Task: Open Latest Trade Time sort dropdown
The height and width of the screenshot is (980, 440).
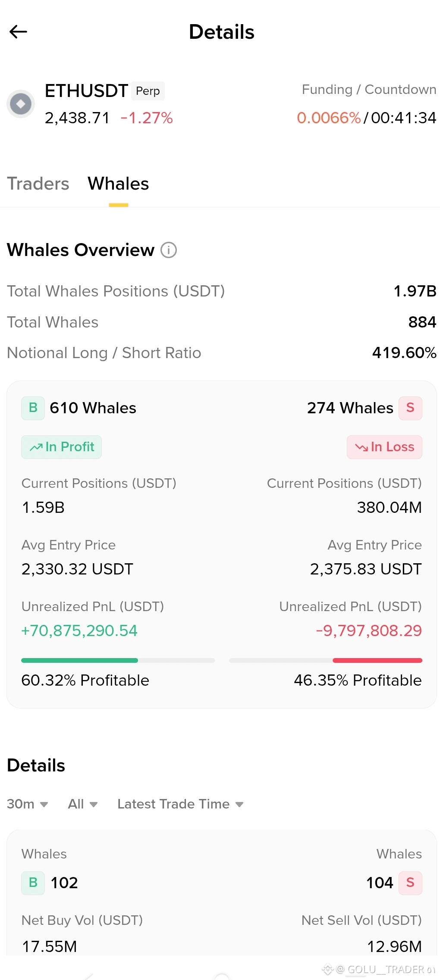Action: click(x=181, y=804)
